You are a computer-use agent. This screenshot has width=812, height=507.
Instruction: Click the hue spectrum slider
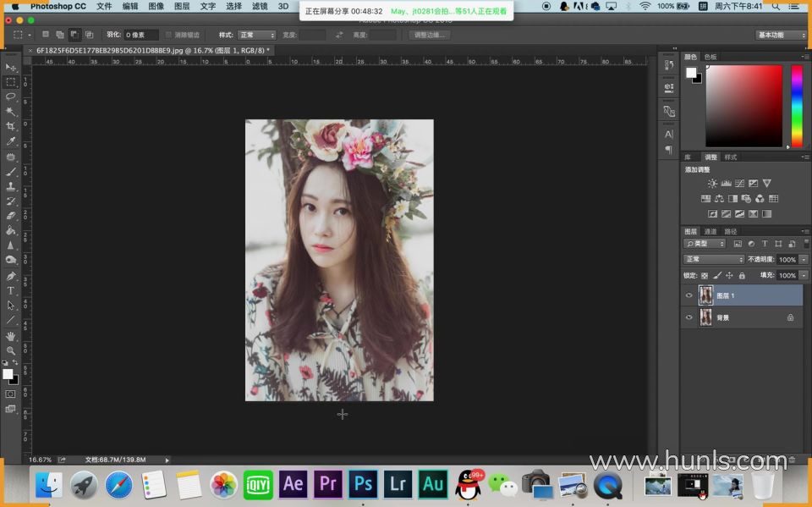797,106
